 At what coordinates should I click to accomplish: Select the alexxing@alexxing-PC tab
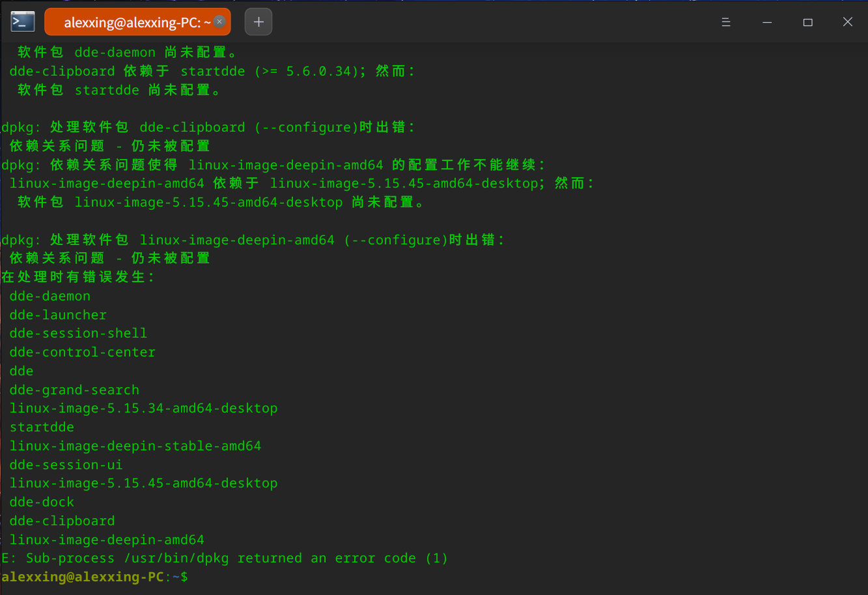[x=130, y=21]
